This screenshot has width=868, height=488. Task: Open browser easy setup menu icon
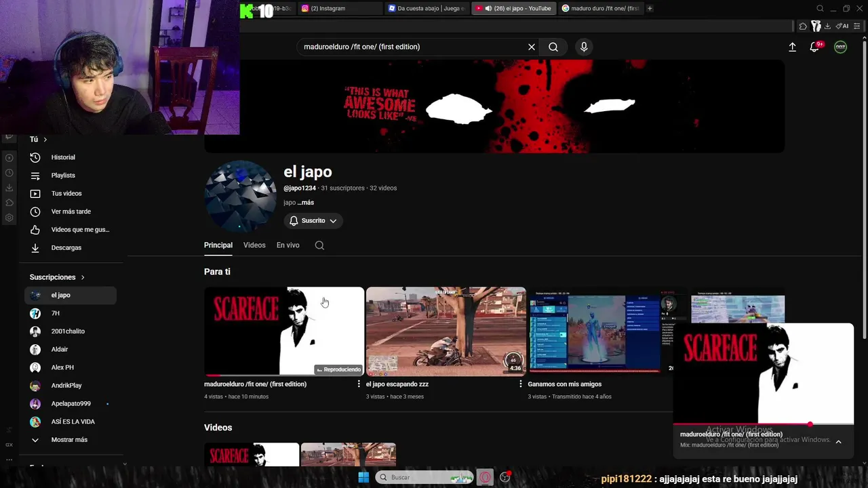[858, 26]
